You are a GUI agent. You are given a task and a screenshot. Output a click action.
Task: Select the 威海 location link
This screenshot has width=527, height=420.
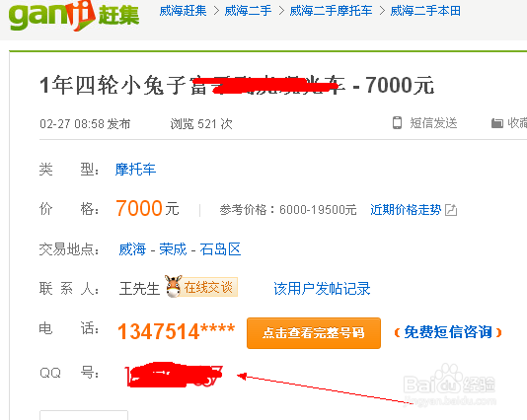pyautogui.click(x=132, y=249)
